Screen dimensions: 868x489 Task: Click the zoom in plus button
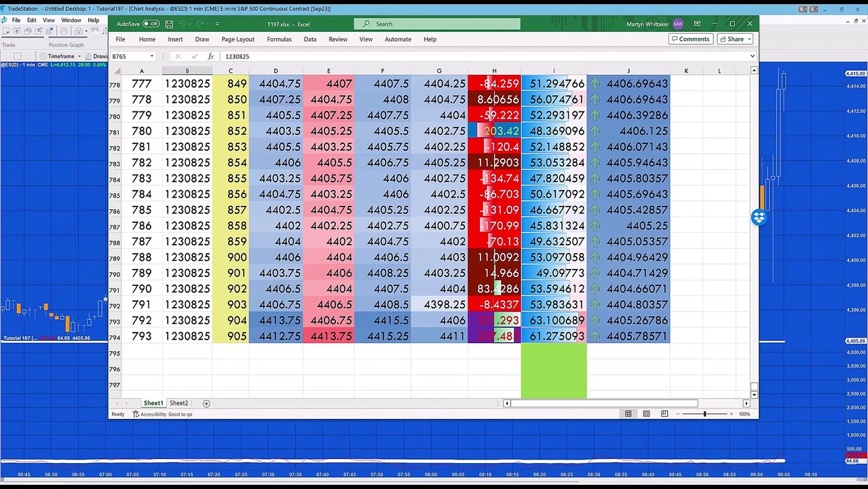pos(731,414)
